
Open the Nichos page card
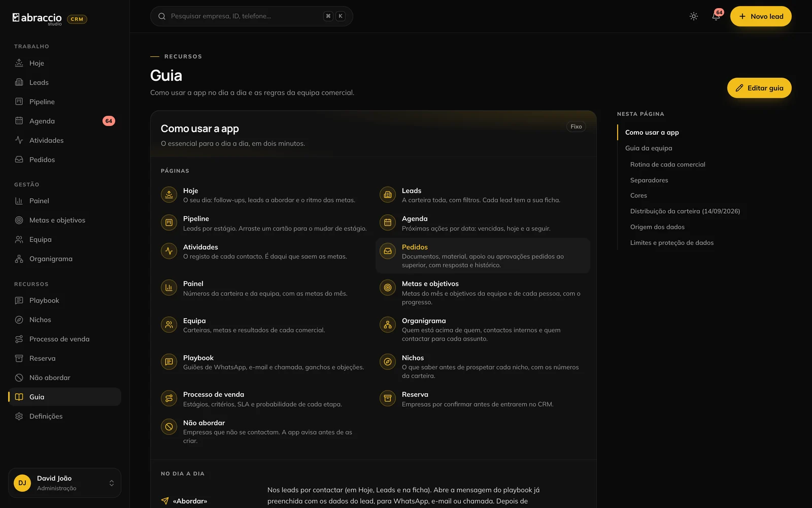point(483,367)
